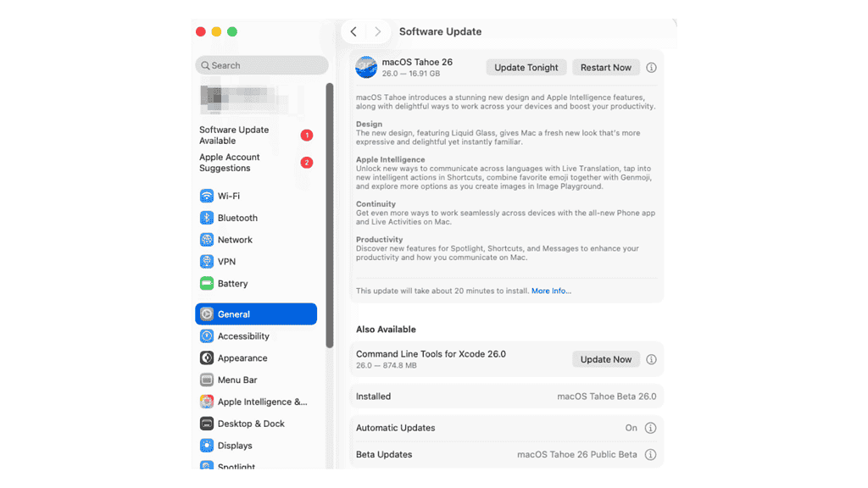
Task: Click 'macOS Tahoe Beta 26.0' installed value
Action: [607, 396]
